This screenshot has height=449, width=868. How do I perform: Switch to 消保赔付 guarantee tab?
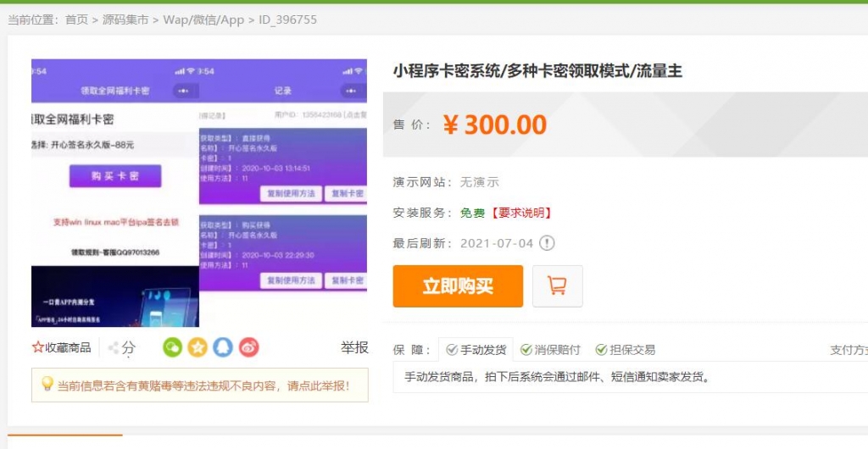tap(550, 350)
